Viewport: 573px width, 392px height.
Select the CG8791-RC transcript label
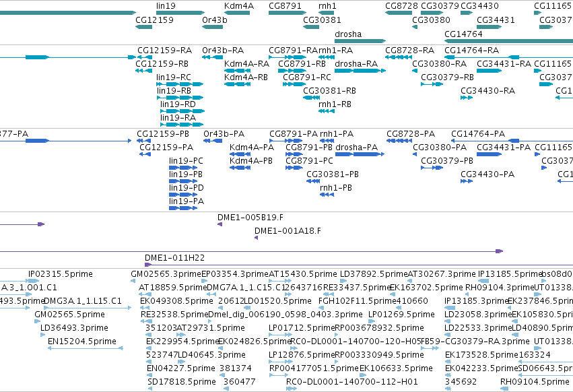tap(307, 77)
